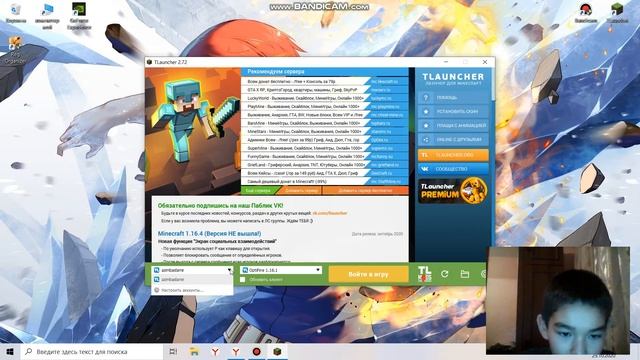Select the FunnyGame server row

[x=324, y=156]
